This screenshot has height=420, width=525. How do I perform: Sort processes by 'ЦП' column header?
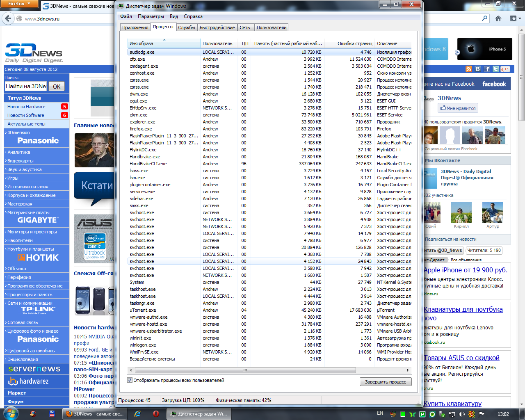tap(245, 43)
